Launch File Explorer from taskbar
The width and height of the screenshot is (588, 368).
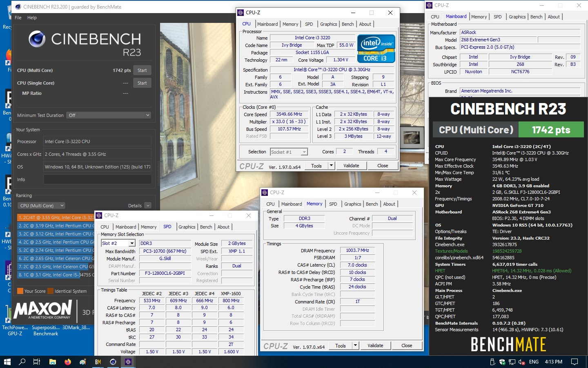coord(52,362)
